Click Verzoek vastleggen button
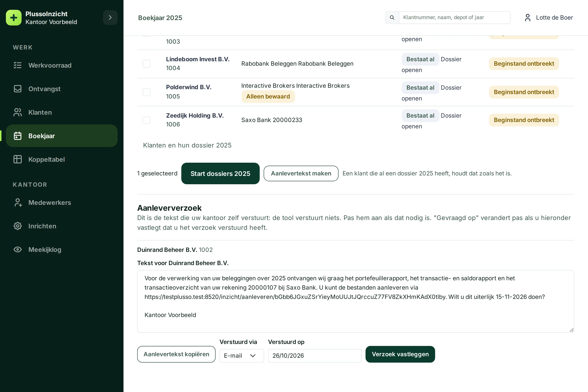 click(400, 354)
